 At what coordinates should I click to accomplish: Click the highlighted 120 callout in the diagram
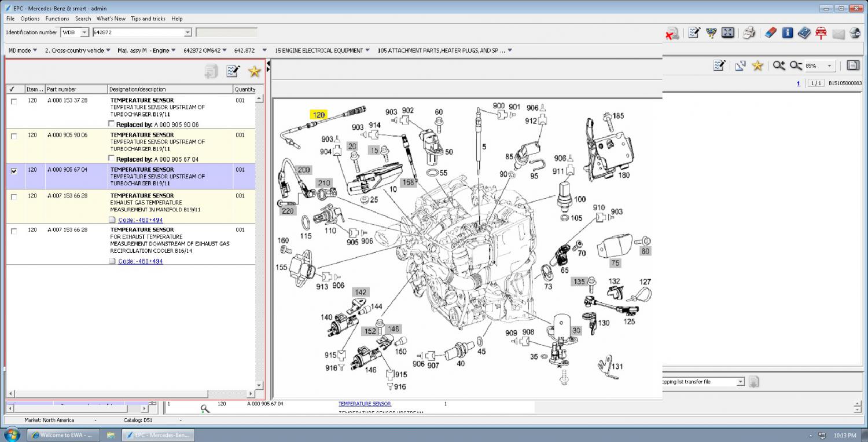click(319, 115)
